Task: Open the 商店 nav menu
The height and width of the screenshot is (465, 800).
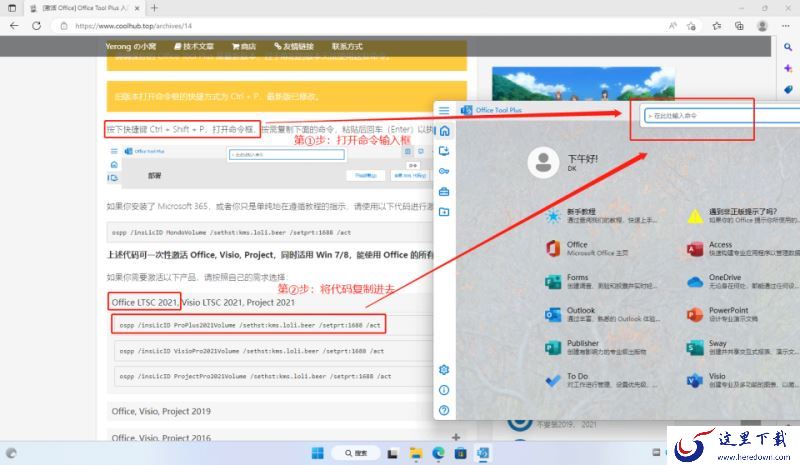Action: [243, 46]
